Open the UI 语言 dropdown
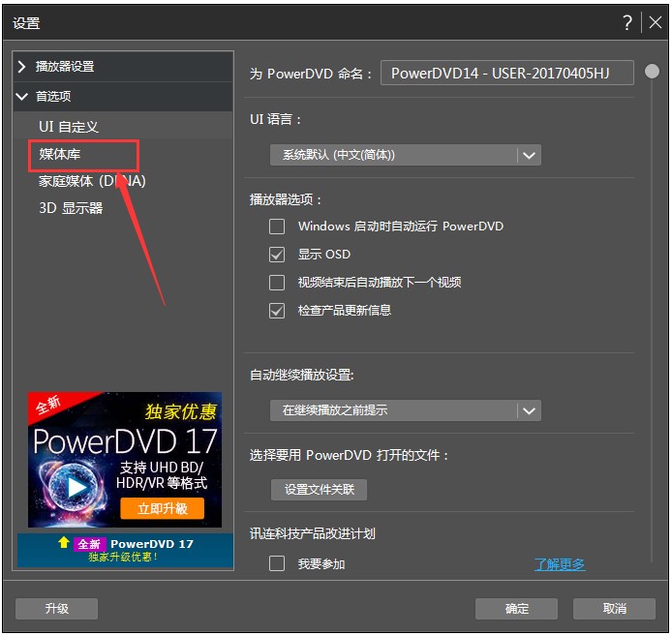 point(406,155)
